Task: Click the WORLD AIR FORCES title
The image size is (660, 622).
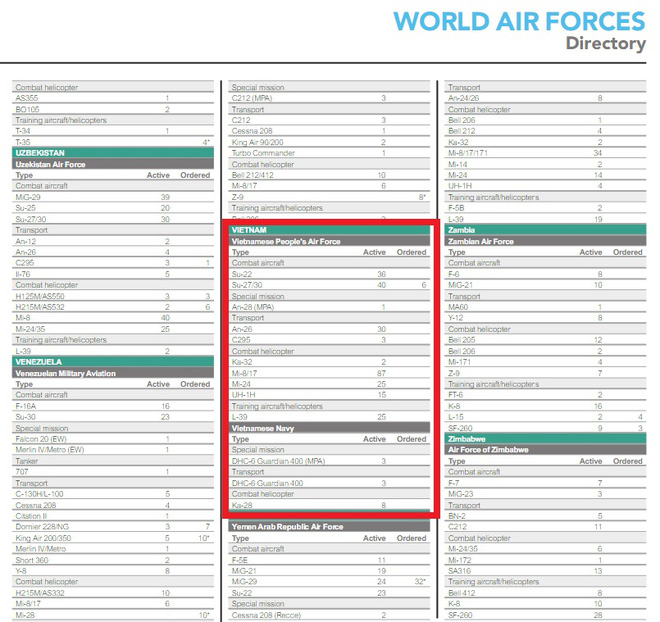Action: pos(518,20)
